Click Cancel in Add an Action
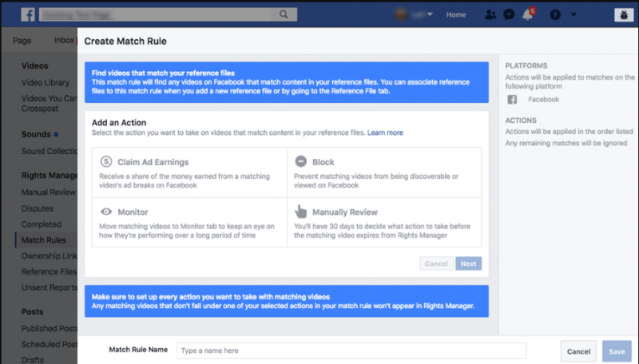Screen dimensions: 639x364 coord(436,264)
